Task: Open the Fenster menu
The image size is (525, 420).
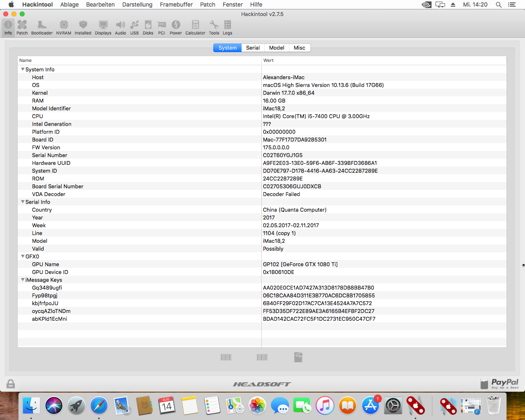Action: [233, 5]
